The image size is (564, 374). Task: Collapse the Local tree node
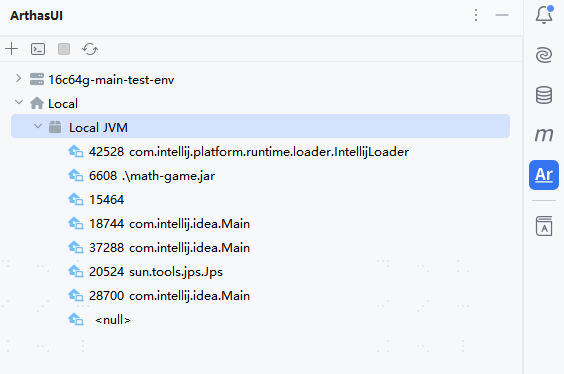point(19,103)
